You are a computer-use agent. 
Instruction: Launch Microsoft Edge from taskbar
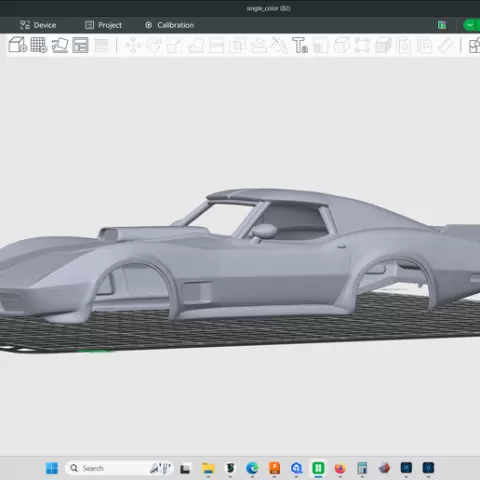point(252,468)
